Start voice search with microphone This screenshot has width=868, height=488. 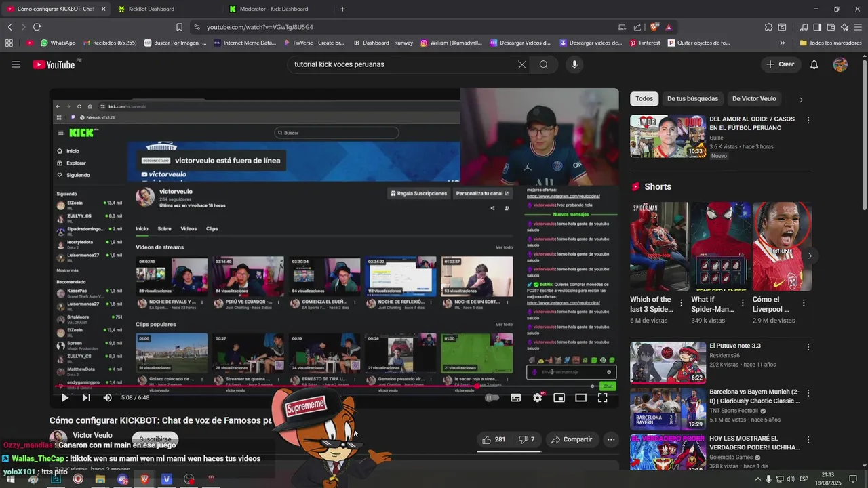[574, 64]
